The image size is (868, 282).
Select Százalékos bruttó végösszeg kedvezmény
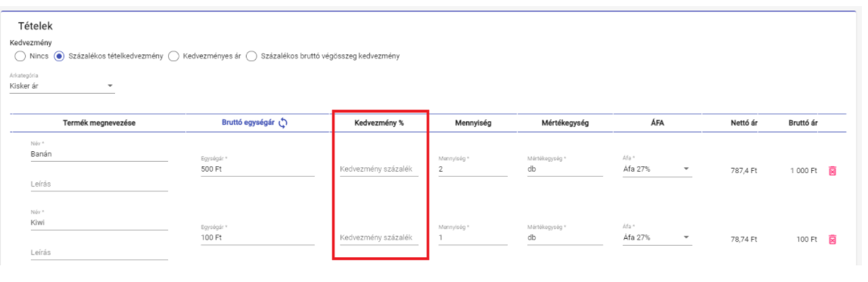pos(252,56)
